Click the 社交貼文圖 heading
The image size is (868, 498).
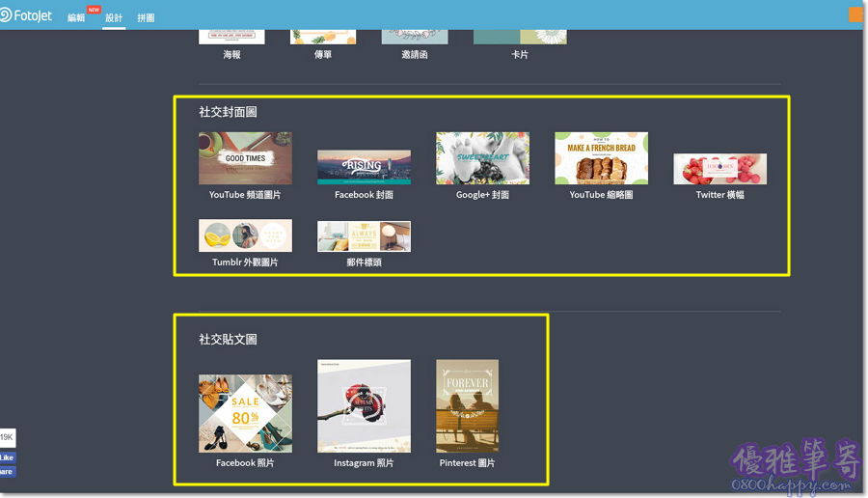coord(228,339)
